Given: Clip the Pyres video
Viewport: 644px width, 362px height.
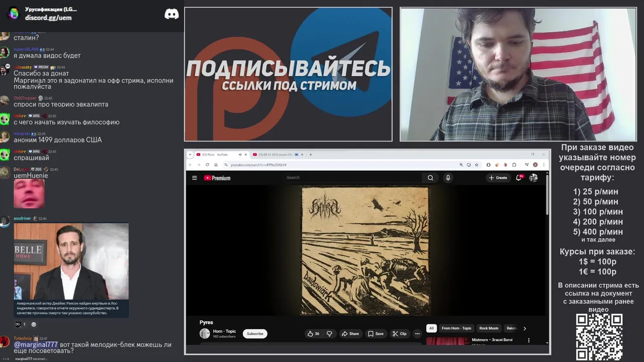Looking at the screenshot, I should 399,333.
